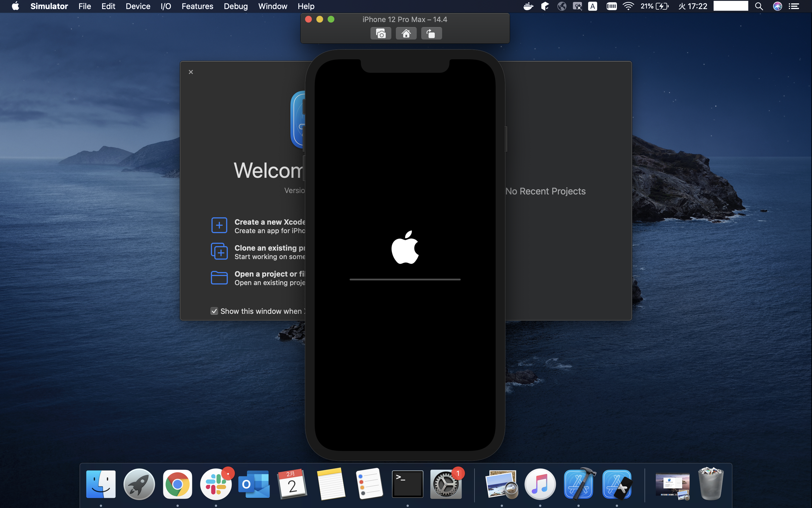Click the input source 'A' icon
812x508 pixels.
[x=593, y=6]
